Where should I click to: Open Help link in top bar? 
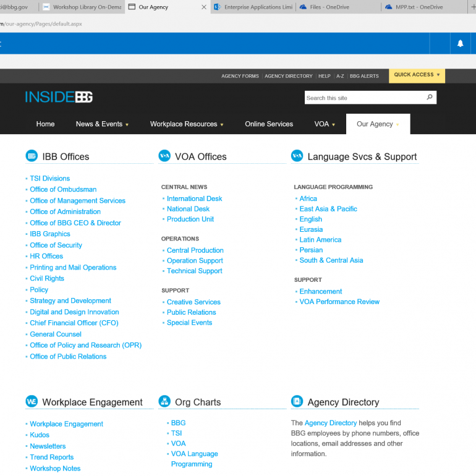(324, 76)
